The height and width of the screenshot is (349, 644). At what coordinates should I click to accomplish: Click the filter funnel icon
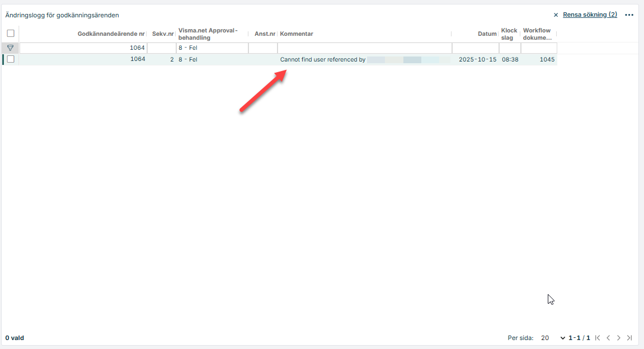click(10, 48)
